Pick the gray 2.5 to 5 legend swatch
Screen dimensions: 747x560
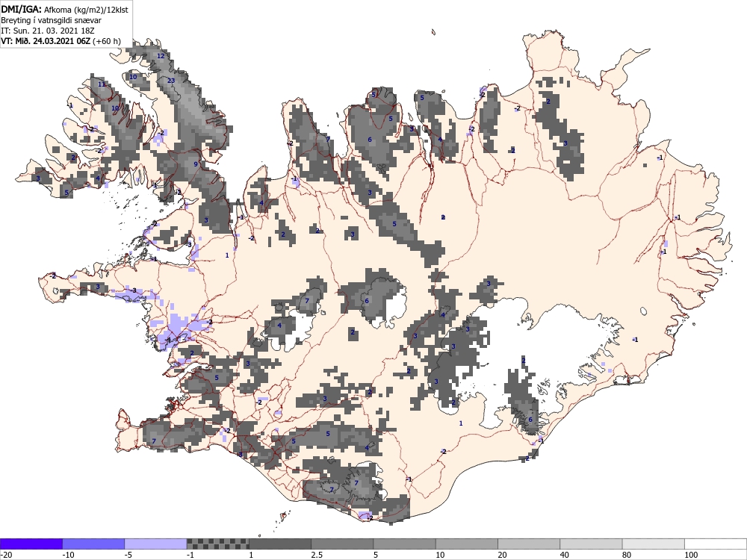tap(342, 544)
